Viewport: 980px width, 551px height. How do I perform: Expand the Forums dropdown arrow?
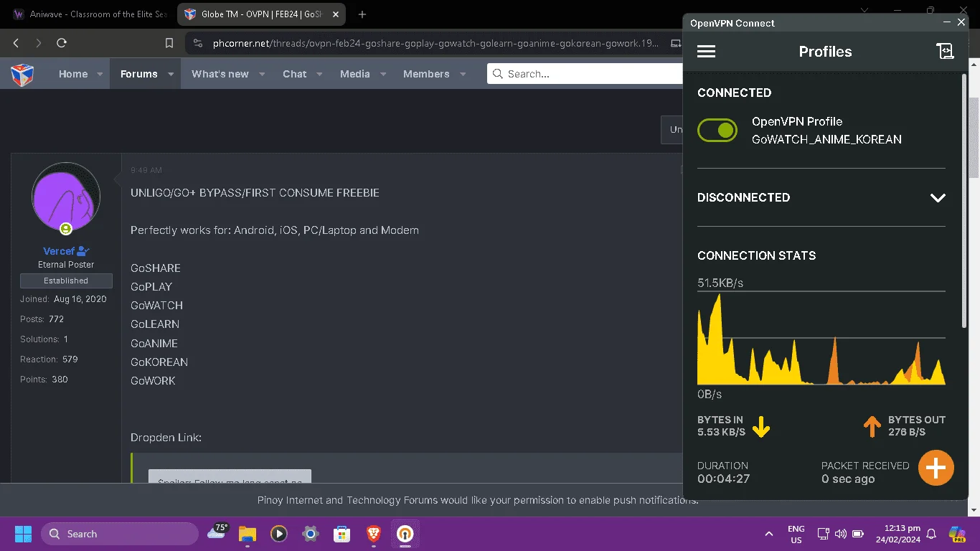pos(171,74)
